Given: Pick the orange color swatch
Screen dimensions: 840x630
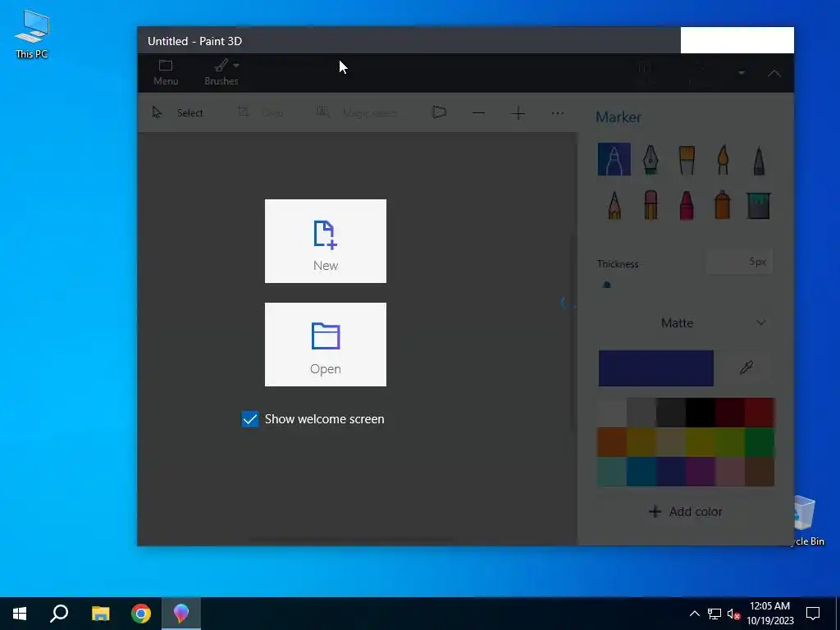Looking at the screenshot, I should point(612,442).
